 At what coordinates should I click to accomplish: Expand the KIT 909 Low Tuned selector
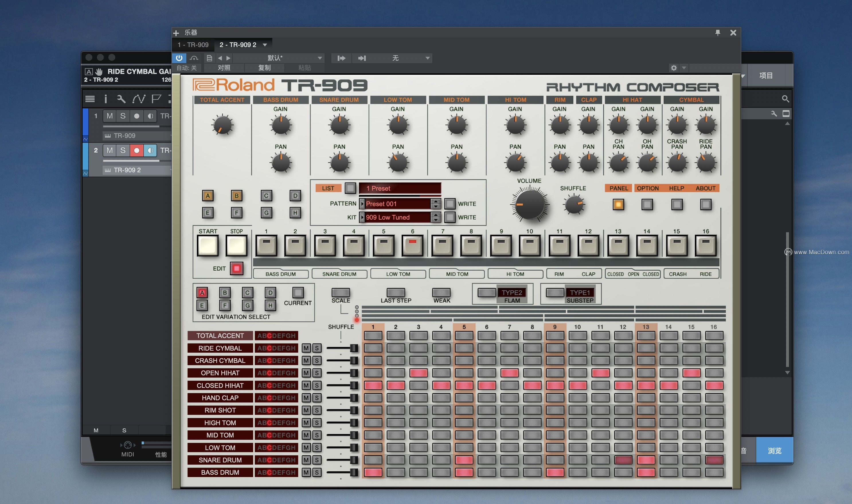[362, 217]
